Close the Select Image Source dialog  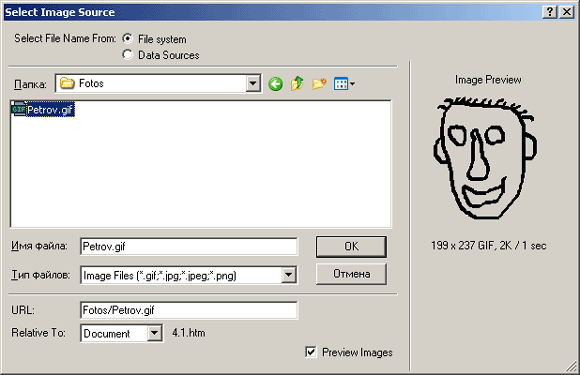tap(567, 12)
